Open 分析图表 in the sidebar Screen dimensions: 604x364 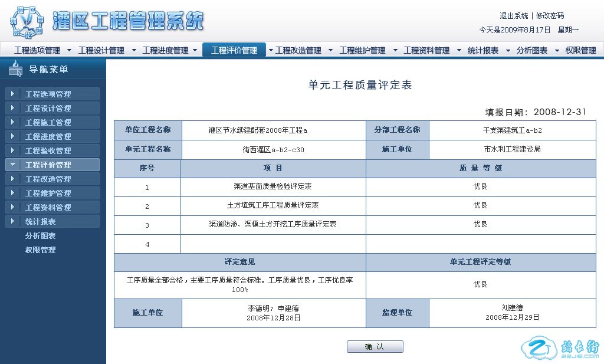point(40,235)
